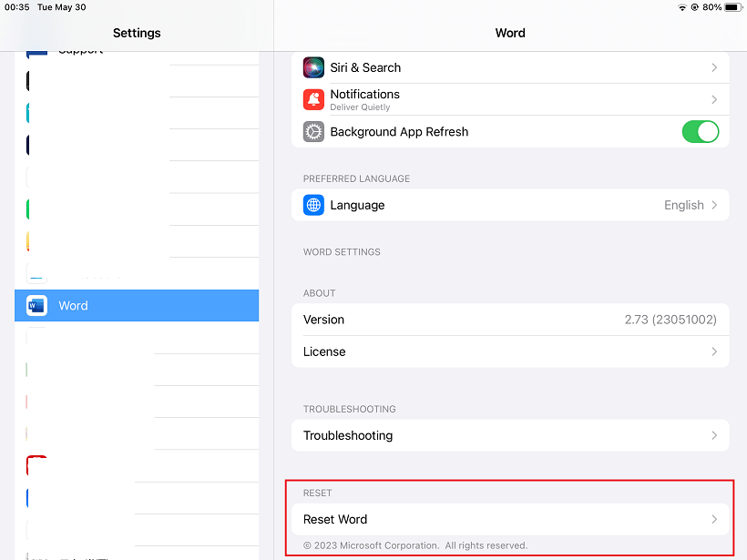747x560 pixels.
Task: Open the Notifications row
Action: (510, 99)
